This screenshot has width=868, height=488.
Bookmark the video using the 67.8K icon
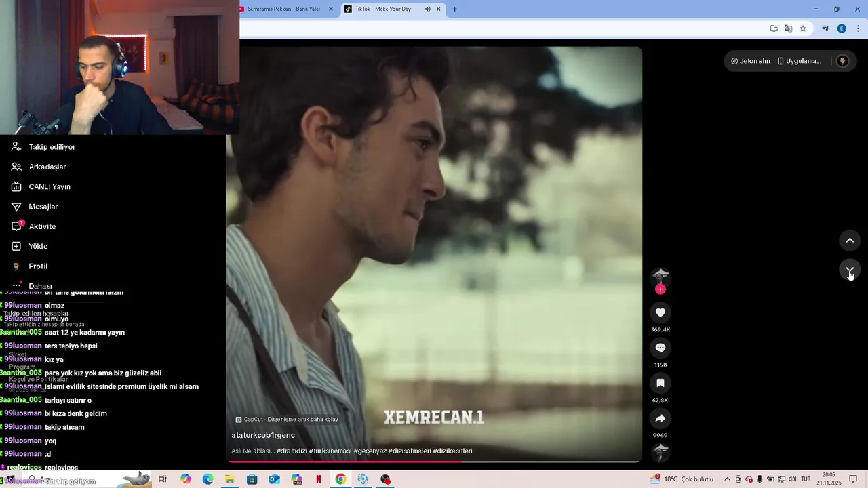(x=660, y=383)
